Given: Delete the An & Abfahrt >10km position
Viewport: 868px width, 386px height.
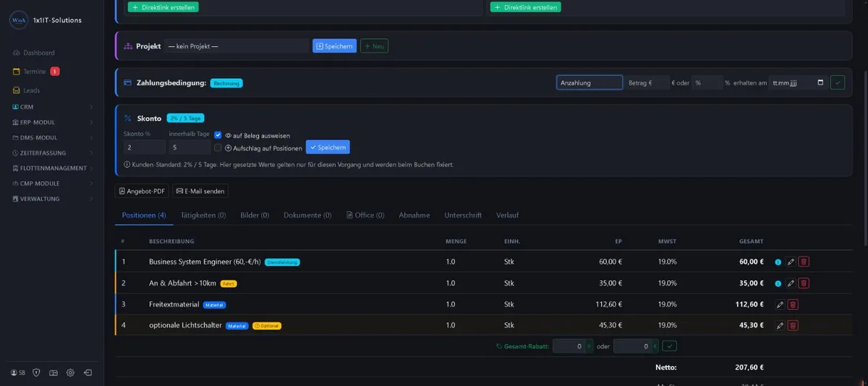Looking at the screenshot, I should point(804,283).
